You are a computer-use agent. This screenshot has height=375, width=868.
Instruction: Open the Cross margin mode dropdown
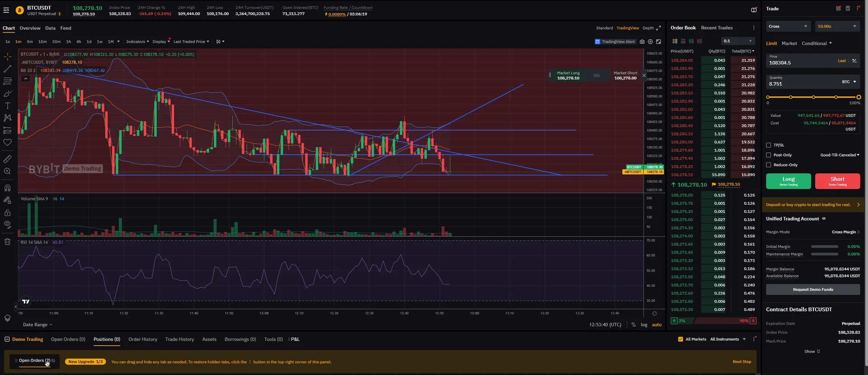coord(788,26)
